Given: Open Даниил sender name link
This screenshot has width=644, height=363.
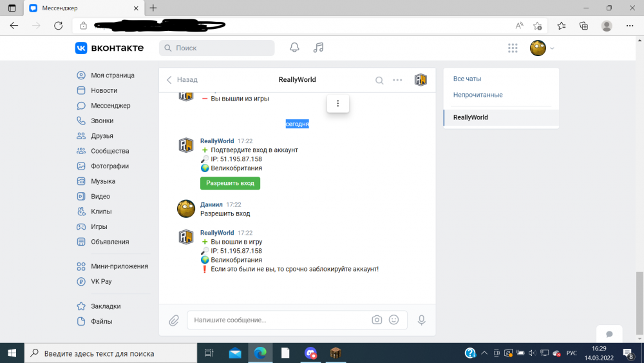Looking at the screenshot, I should (211, 204).
